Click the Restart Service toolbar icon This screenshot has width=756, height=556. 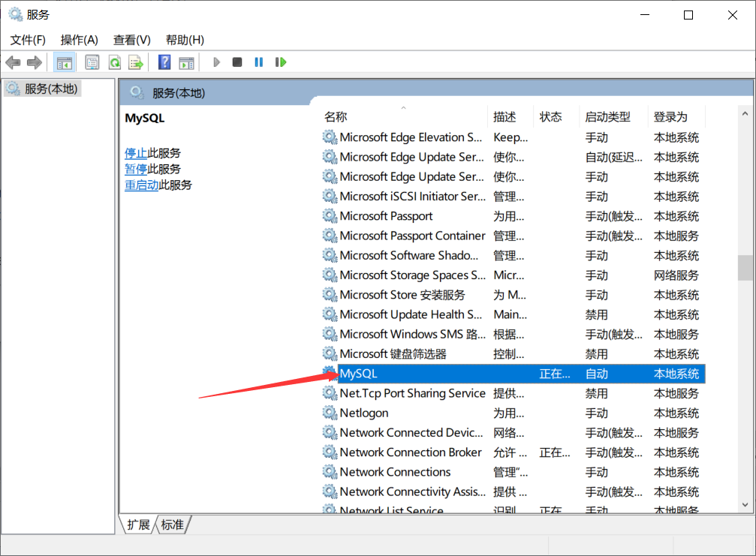pyautogui.click(x=281, y=62)
